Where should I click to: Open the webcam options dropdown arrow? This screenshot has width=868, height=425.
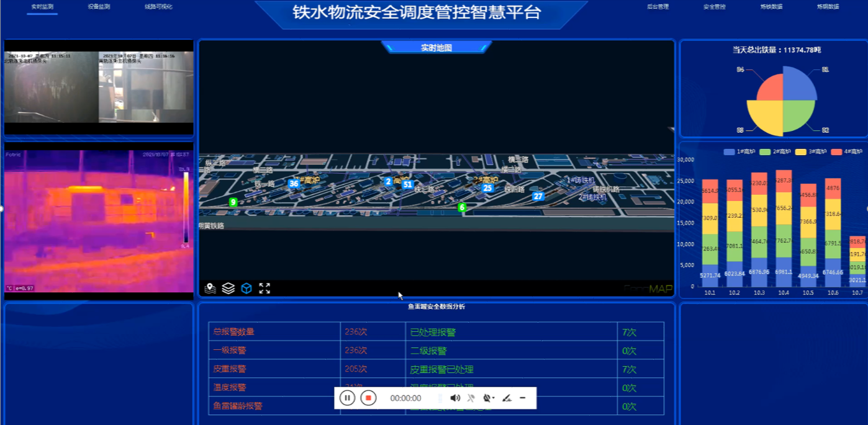coord(494,398)
